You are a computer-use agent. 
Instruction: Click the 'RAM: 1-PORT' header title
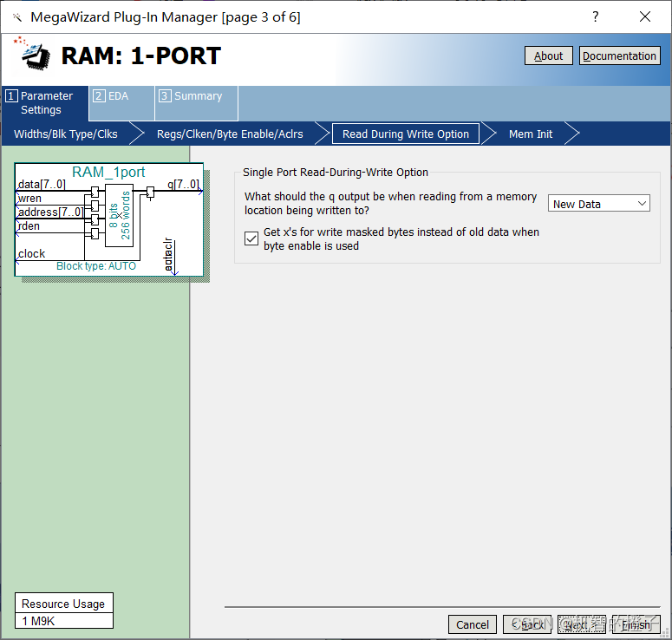[x=141, y=56]
